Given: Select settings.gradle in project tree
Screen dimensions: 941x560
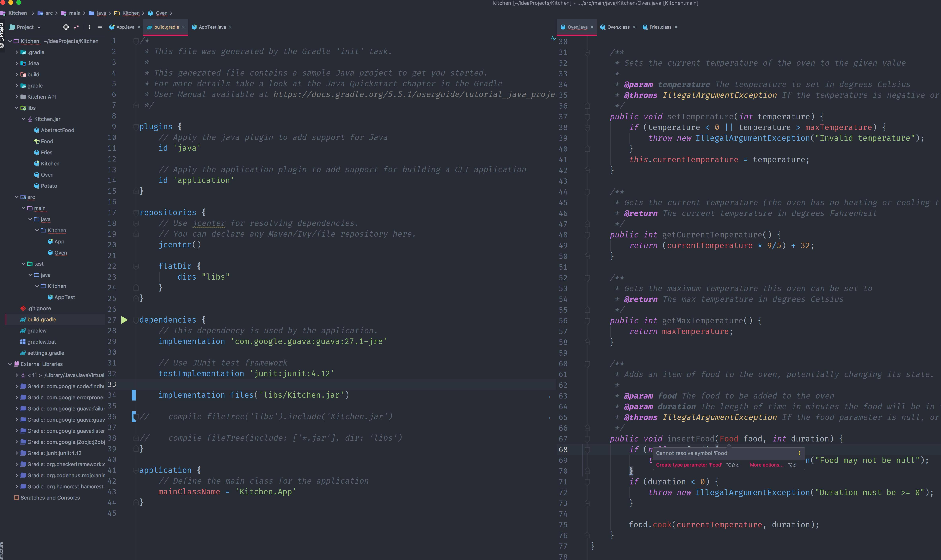Looking at the screenshot, I should pyautogui.click(x=45, y=353).
